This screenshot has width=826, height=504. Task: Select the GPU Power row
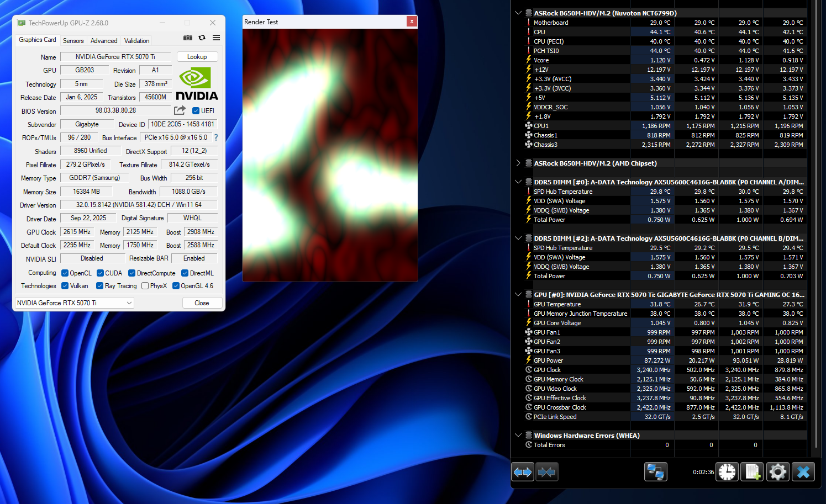click(665, 360)
